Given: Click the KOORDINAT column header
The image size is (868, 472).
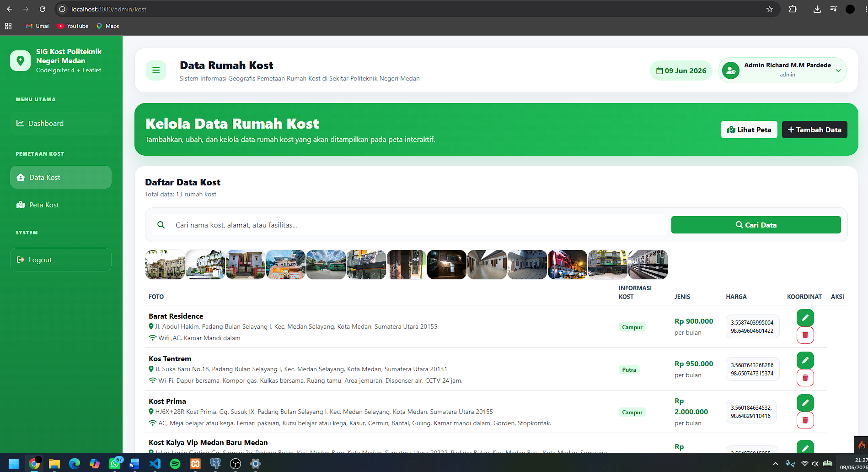Looking at the screenshot, I should click(x=804, y=297).
